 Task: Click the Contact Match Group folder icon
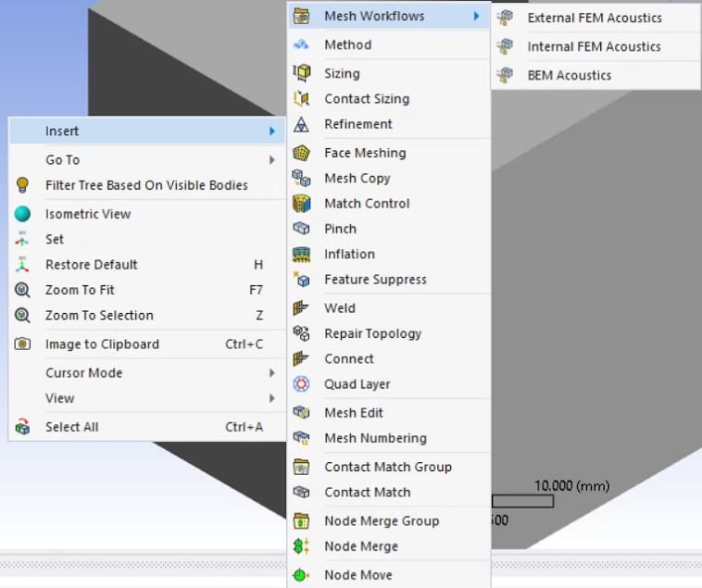coord(301,467)
